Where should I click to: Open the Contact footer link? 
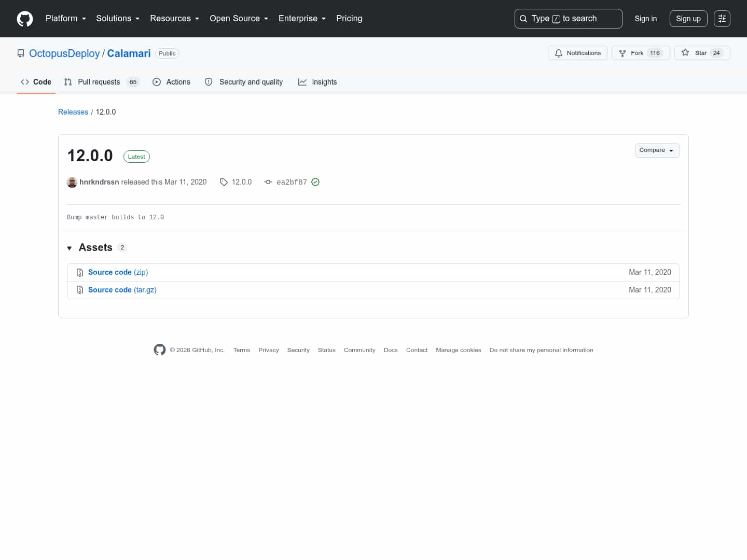(417, 350)
